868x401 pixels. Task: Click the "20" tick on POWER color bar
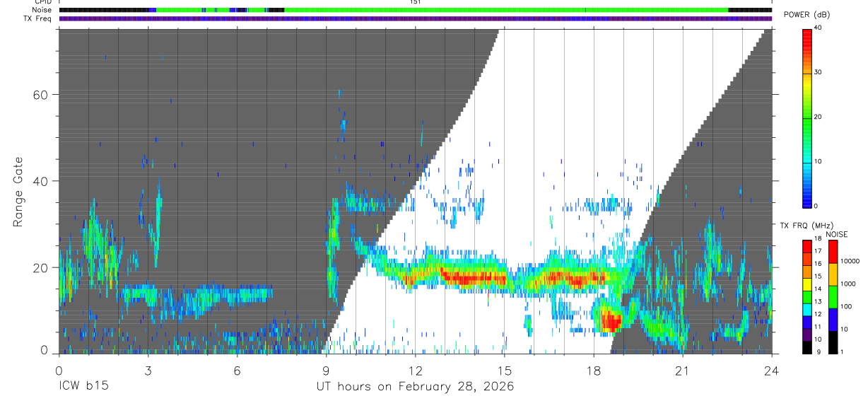[819, 117]
